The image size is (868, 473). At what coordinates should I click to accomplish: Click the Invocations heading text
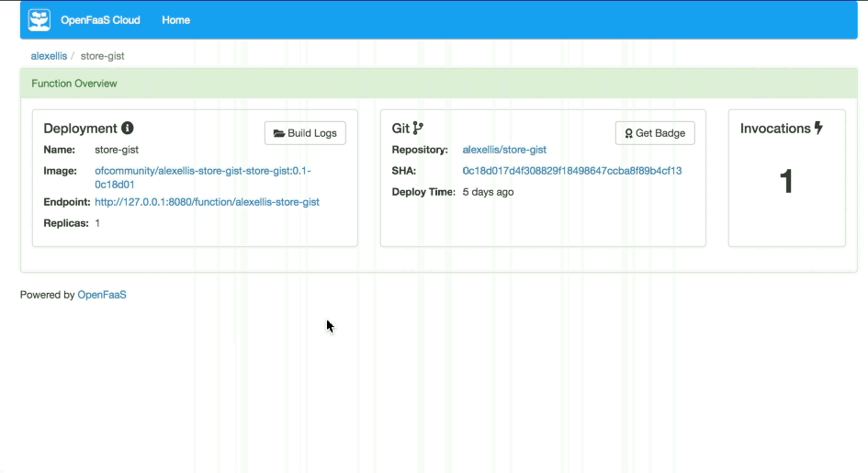click(775, 129)
